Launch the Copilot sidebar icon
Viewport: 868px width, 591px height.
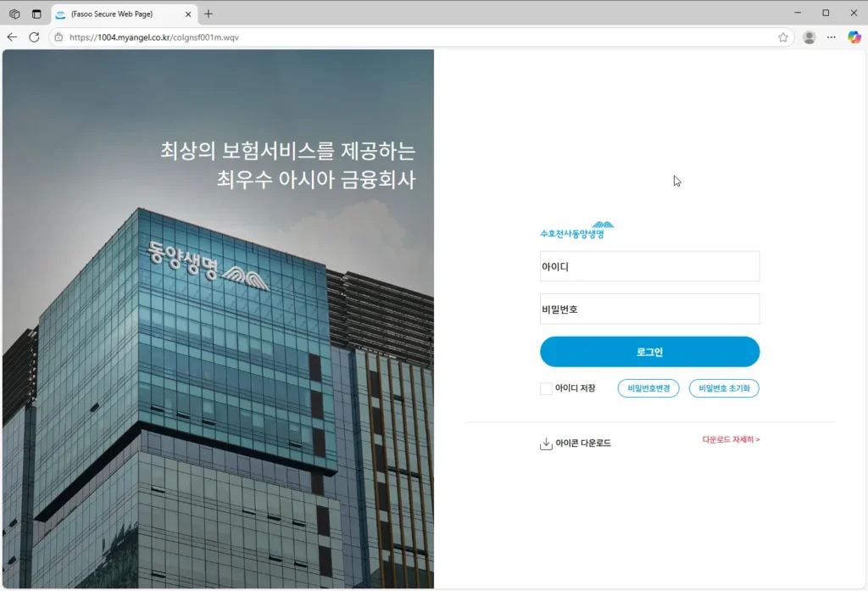coord(854,37)
